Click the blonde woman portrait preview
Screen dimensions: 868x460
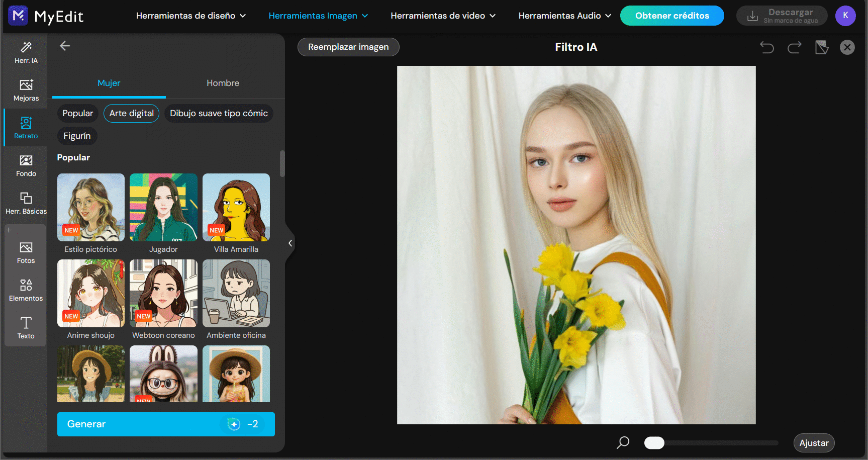click(576, 245)
